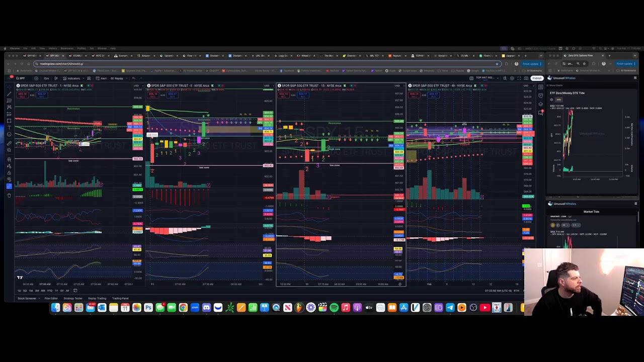
Task: Open the Stock Screener panel tab
Action: tap(27, 299)
